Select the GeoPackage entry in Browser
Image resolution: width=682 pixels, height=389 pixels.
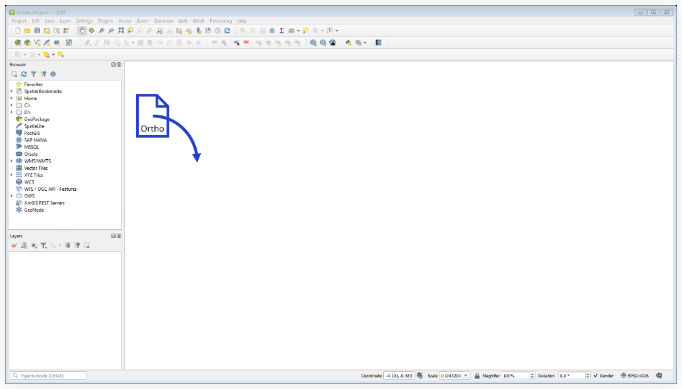click(37, 119)
